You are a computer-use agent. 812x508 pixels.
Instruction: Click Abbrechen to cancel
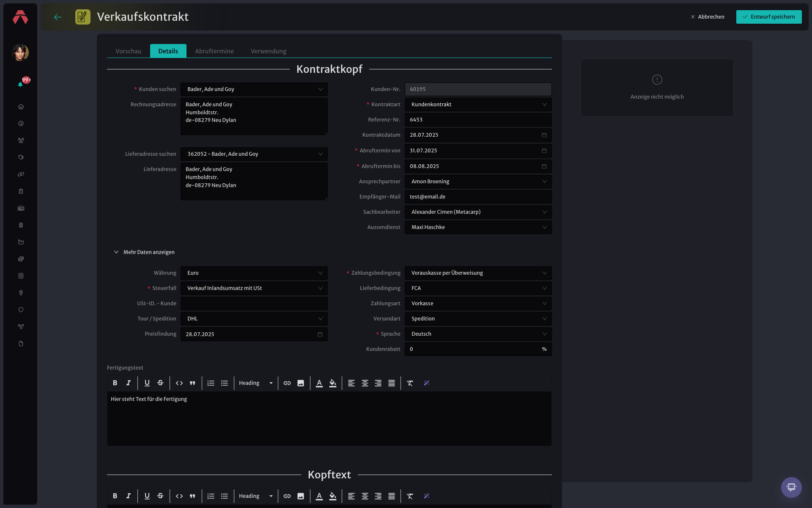coord(708,17)
